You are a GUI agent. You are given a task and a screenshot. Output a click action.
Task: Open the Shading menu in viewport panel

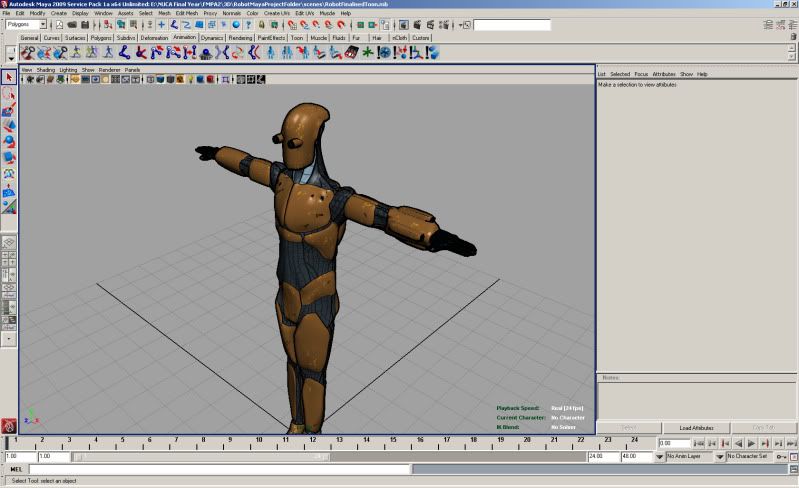click(x=46, y=70)
